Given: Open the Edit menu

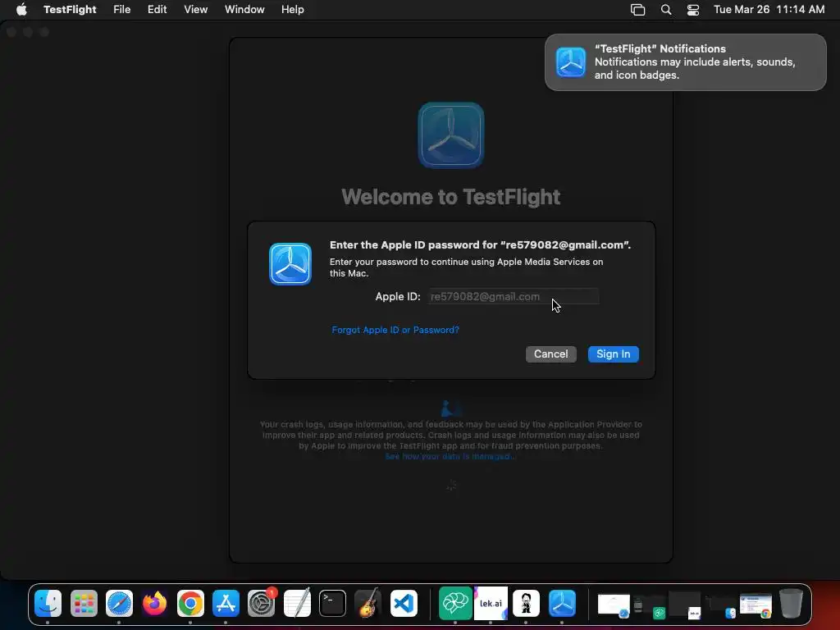Looking at the screenshot, I should point(157,10).
